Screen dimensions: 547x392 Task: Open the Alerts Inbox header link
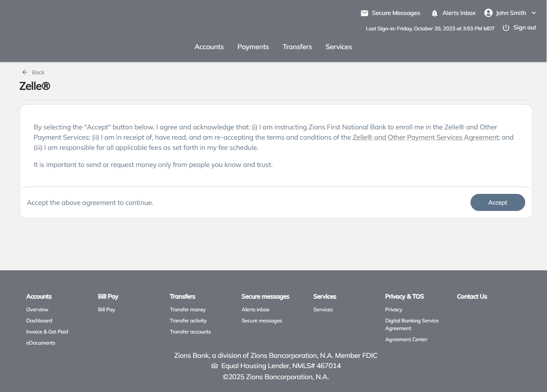point(459,13)
